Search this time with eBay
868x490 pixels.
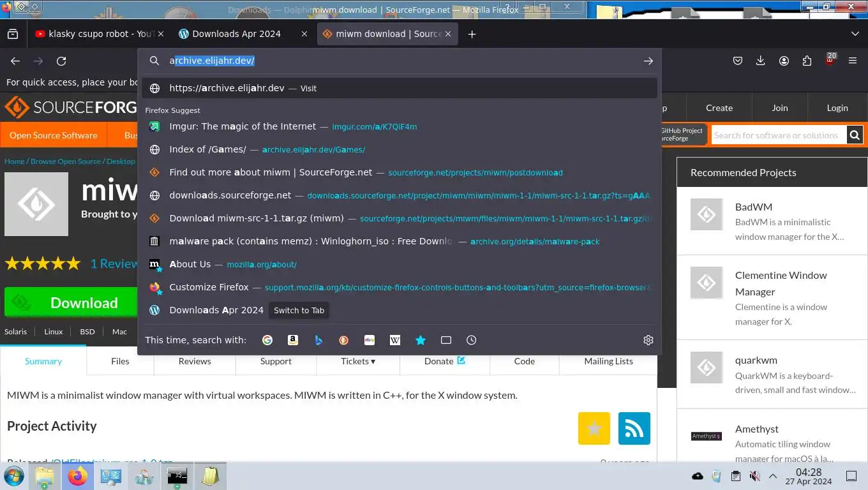(x=370, y=340)
